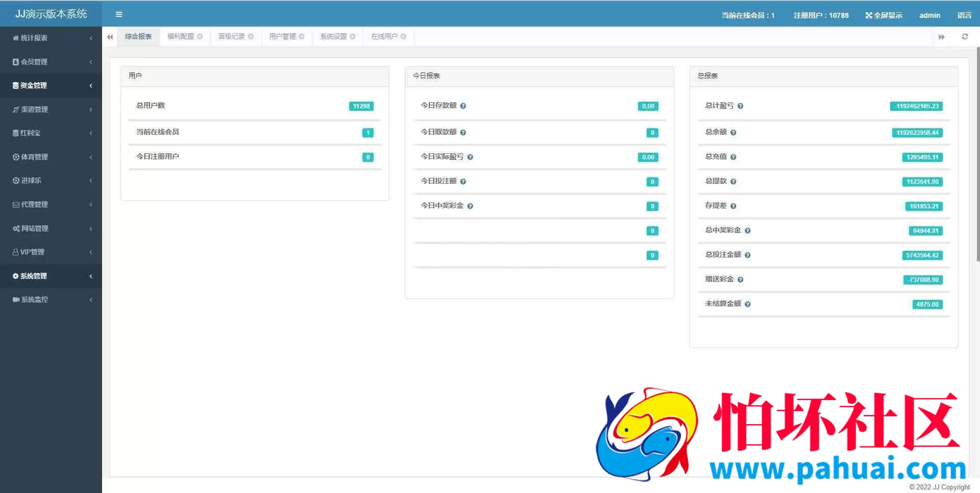
Task: Switch to the 用户管理 tab
Action: 282,36
